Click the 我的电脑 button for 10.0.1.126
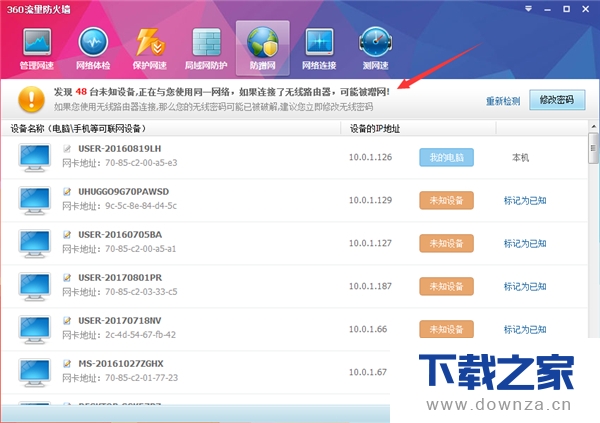This screenshot has height=423, width=600. [x=447, y=157]
